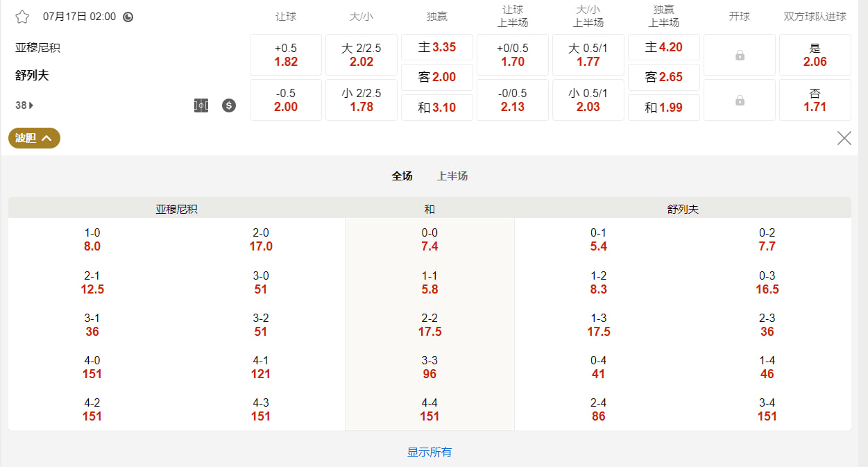Viewport: 868px width, 467px height.
Task: Select correct score 1-2 at 8.3
Action: (x=599, y=282)
